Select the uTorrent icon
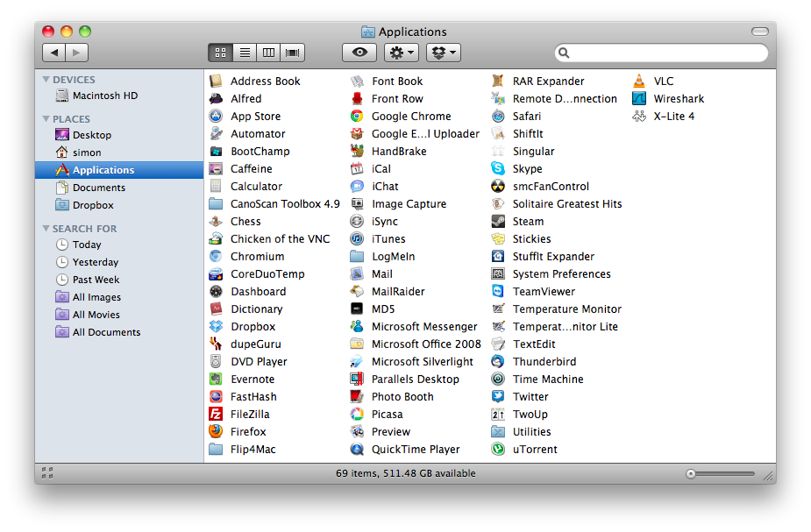 498,450
